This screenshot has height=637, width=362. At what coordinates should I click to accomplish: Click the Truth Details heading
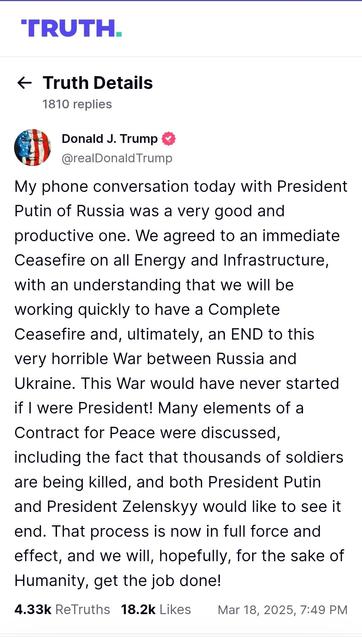pyautogui.click(x=98, y=83)
